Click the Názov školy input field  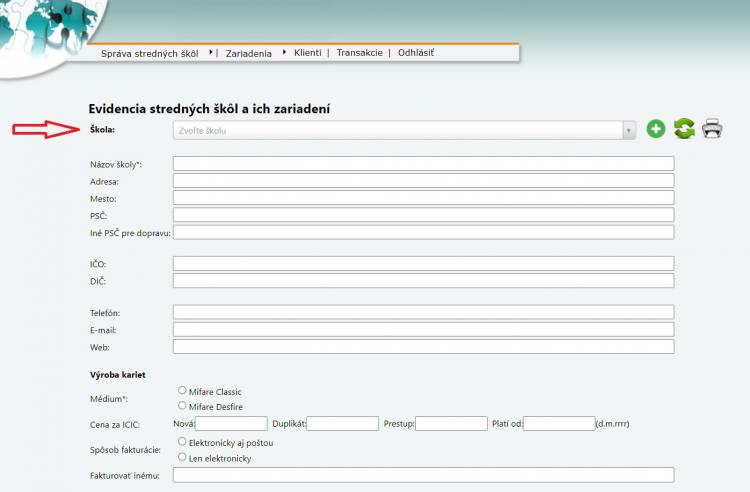click(x=423, y=164)
